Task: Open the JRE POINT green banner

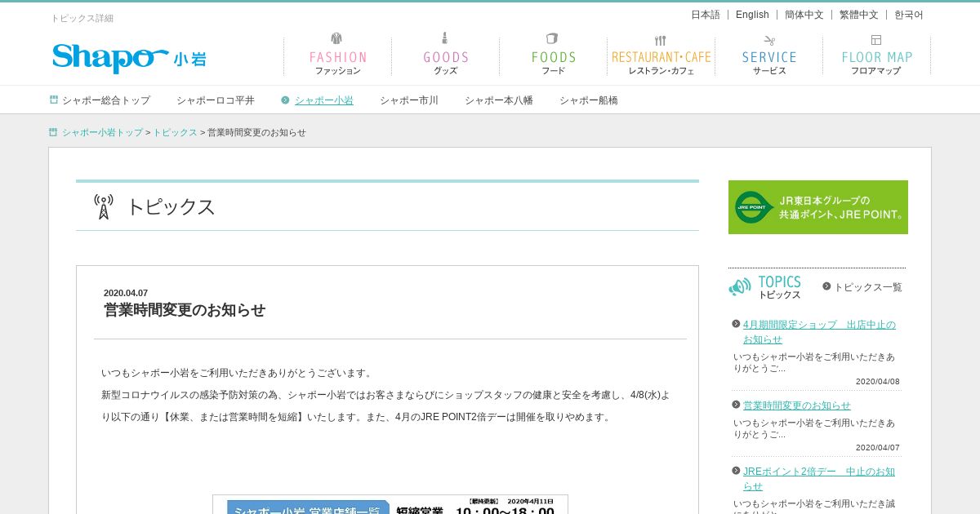Action: [818, 207]
